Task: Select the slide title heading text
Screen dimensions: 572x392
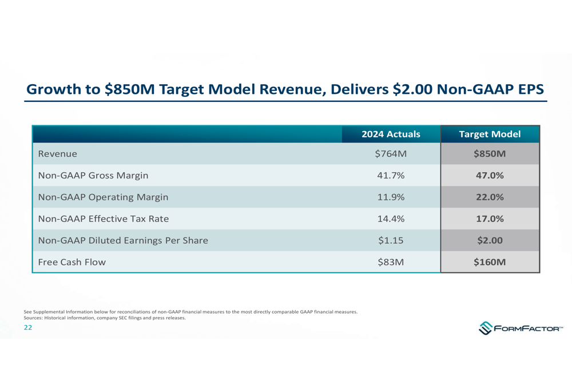Action: (285, 89)
